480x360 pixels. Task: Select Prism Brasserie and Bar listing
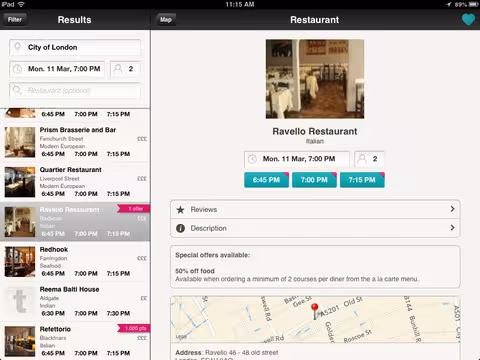[x=75, y=142]
